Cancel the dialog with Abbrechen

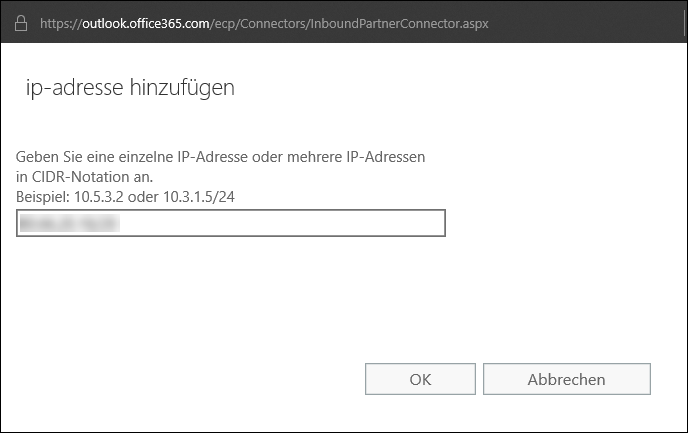coord(567,379)
